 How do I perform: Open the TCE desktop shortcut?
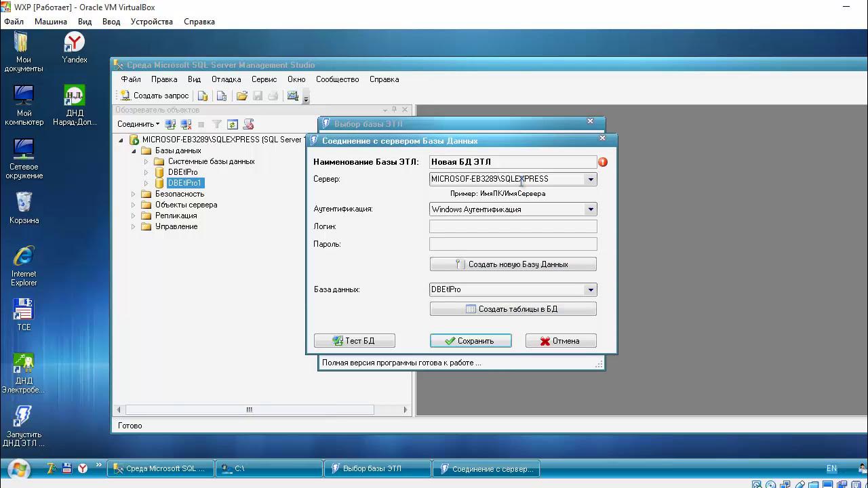(24, 315)
